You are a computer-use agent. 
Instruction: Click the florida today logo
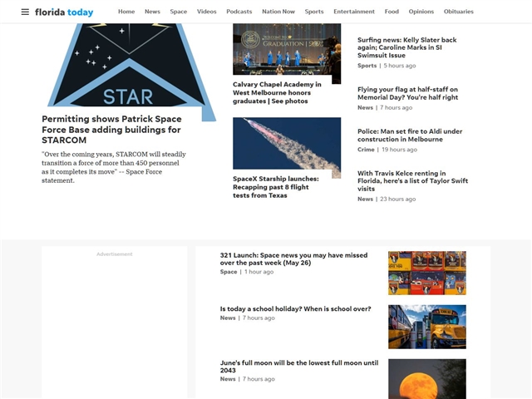64,12
